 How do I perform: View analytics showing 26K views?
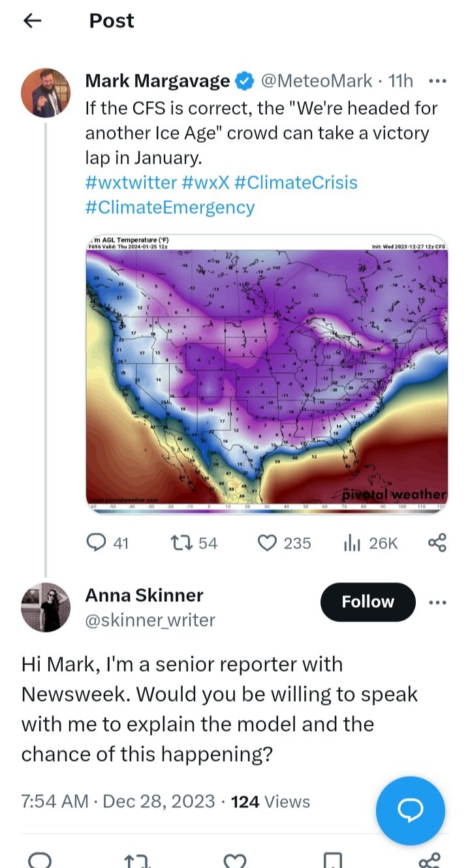(371, 543)
